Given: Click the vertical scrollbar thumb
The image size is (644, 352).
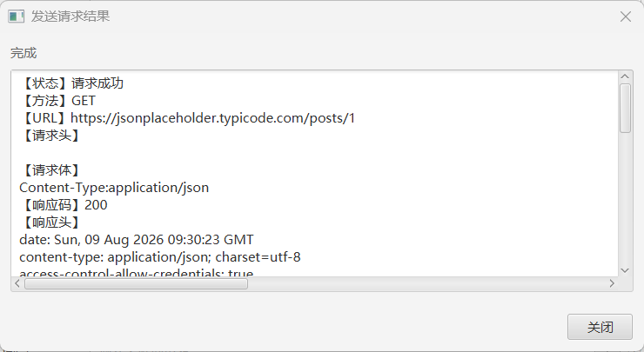Looking at the screenshot, I should [625, 109].
